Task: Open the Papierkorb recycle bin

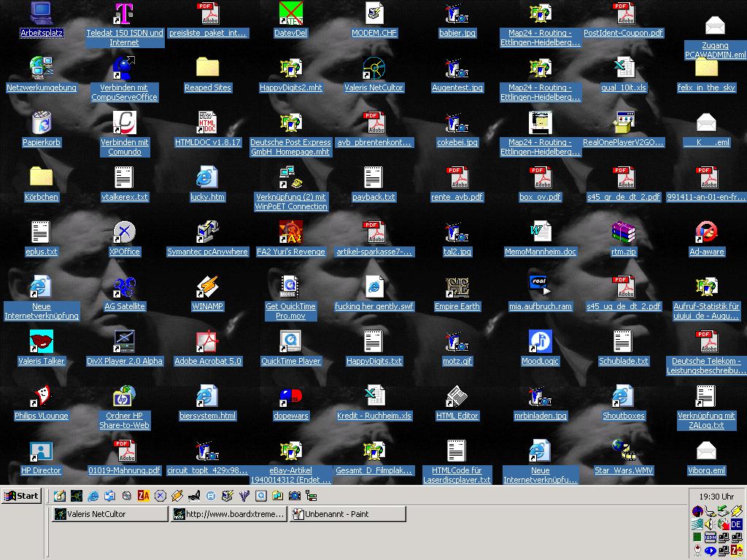Action: coord(42,123)
